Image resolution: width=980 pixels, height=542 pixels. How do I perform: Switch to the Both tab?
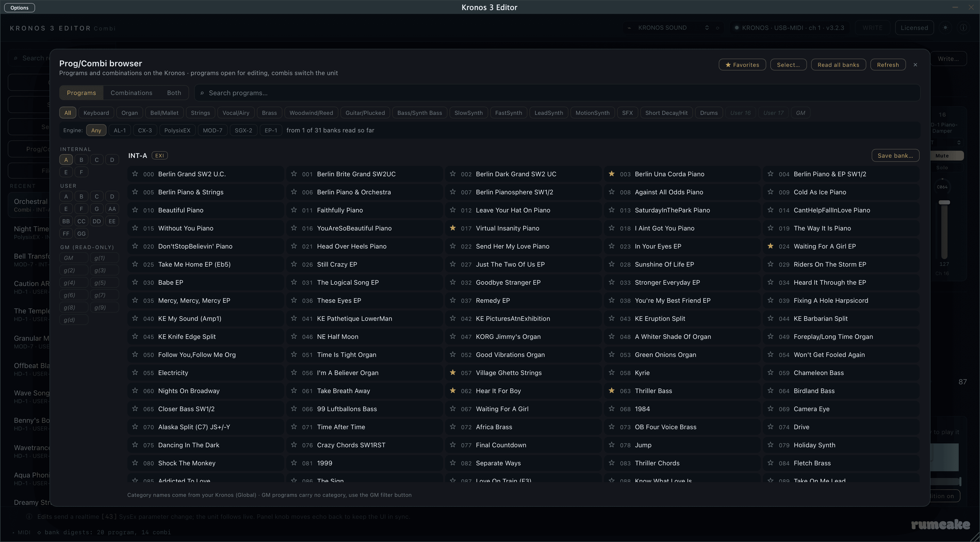[174, 93]
